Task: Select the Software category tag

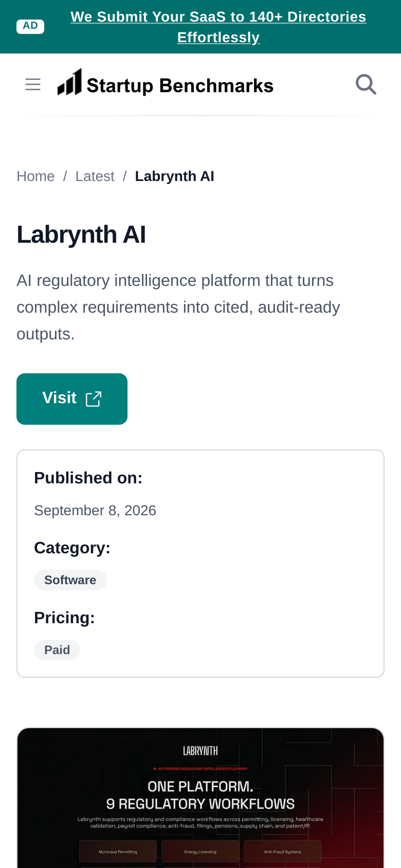Action: click(x=70, y=580)
